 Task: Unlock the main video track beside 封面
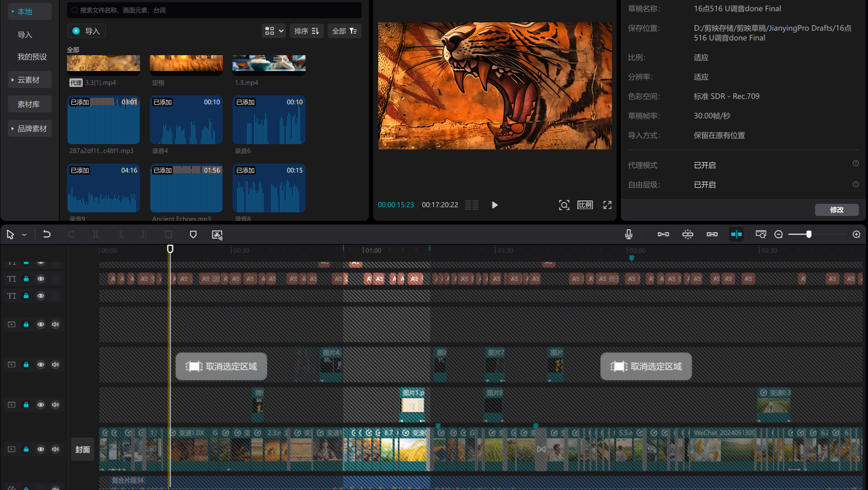(26, 449)
